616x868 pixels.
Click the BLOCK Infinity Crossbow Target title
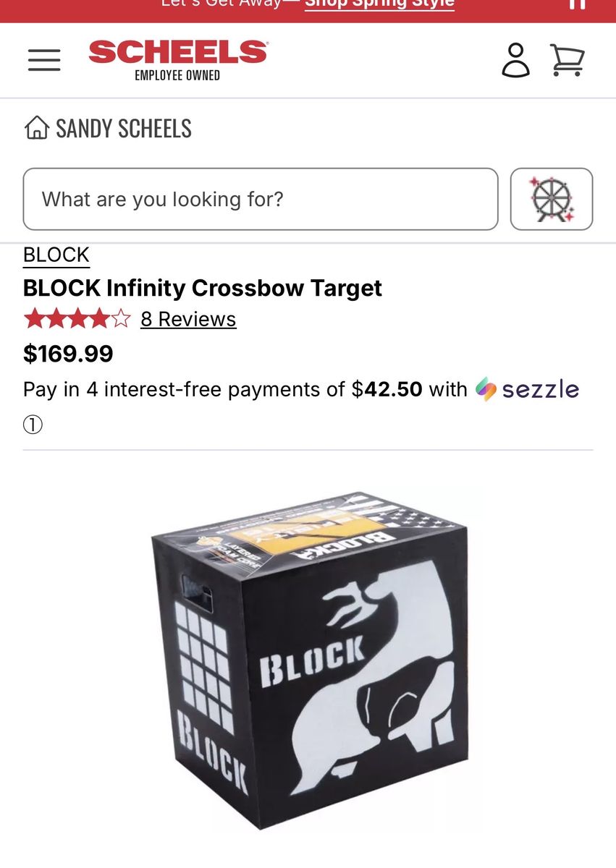pyautogui.click(x=203, y=288)
